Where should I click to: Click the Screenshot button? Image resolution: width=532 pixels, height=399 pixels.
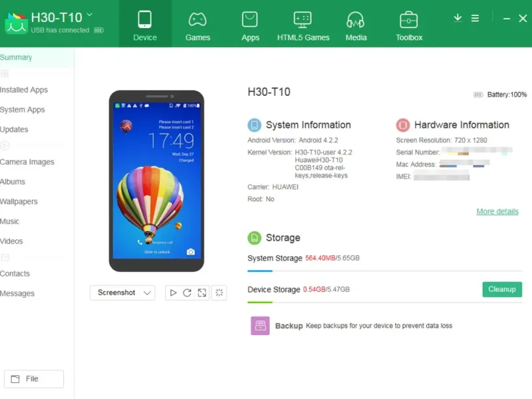click(116, 293)
